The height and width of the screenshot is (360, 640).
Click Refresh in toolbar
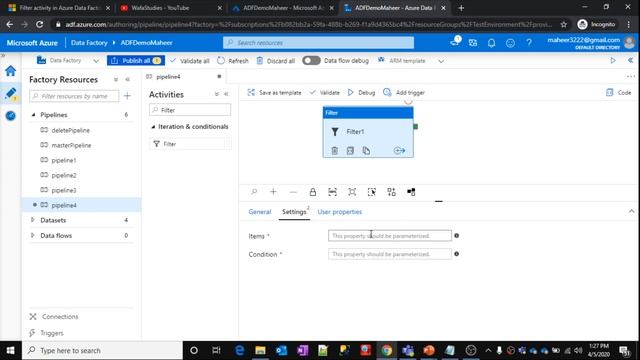click(233, 60)
